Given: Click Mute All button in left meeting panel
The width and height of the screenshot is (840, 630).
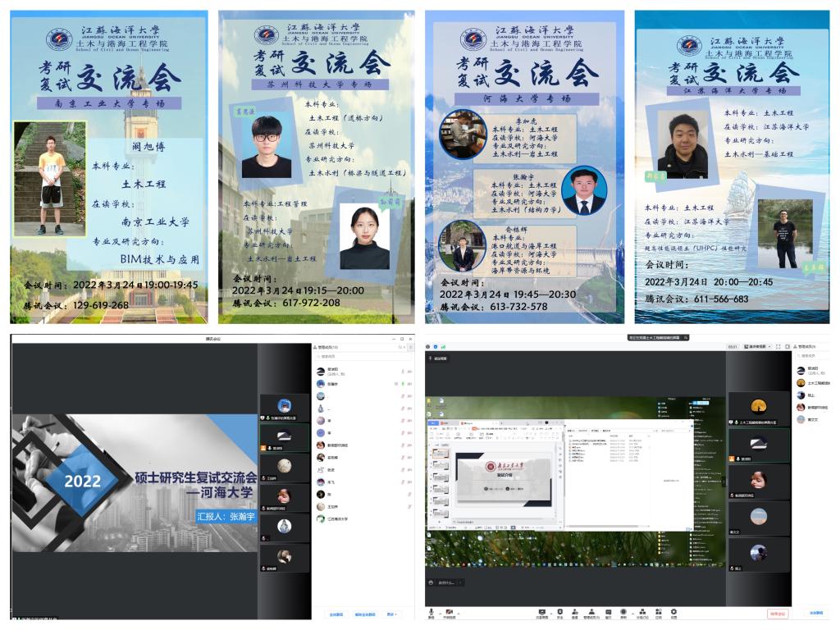Looking at the screenshot, I should [336, 614].
